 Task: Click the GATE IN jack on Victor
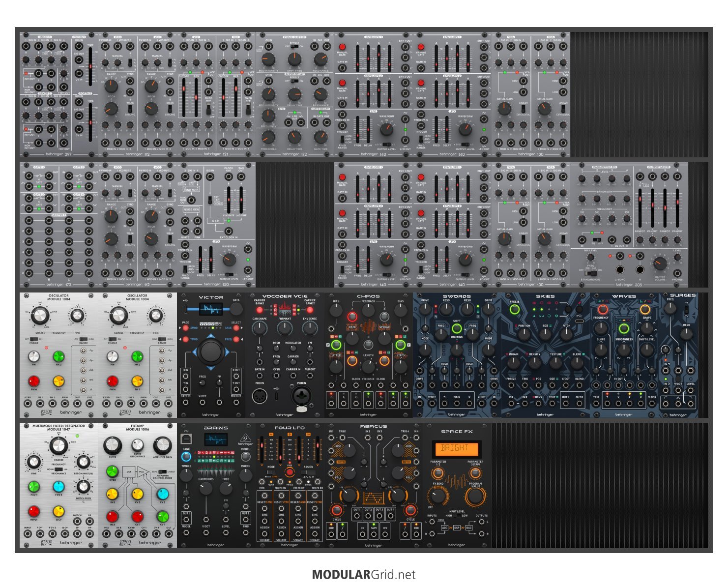click(185, 403)
